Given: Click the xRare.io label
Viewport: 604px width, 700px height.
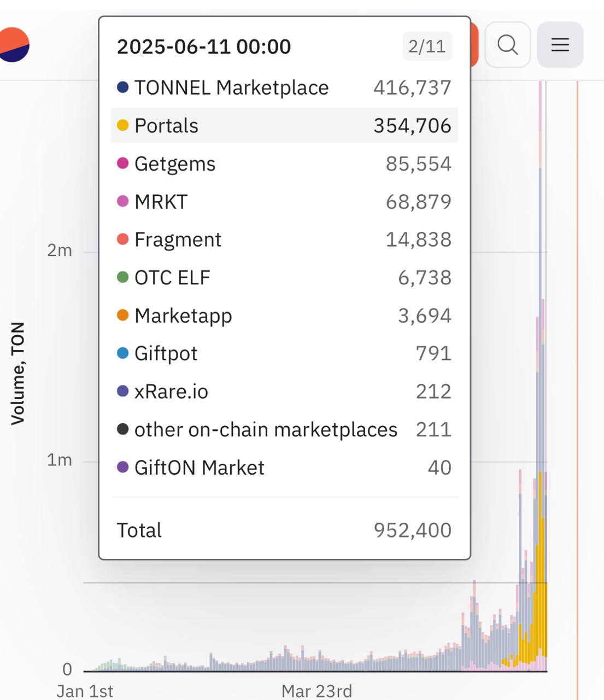Looking at the screenshot, I should [x=171, y=392].
